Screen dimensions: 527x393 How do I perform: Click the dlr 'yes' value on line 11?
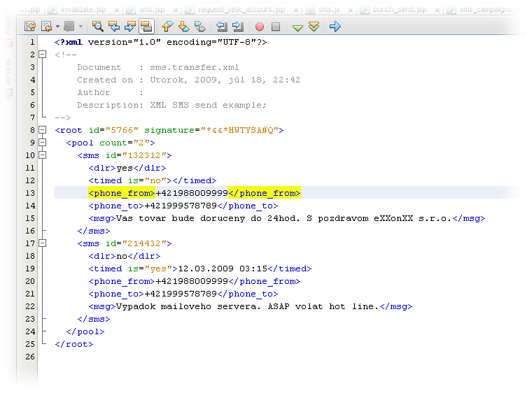click(125, 168)
